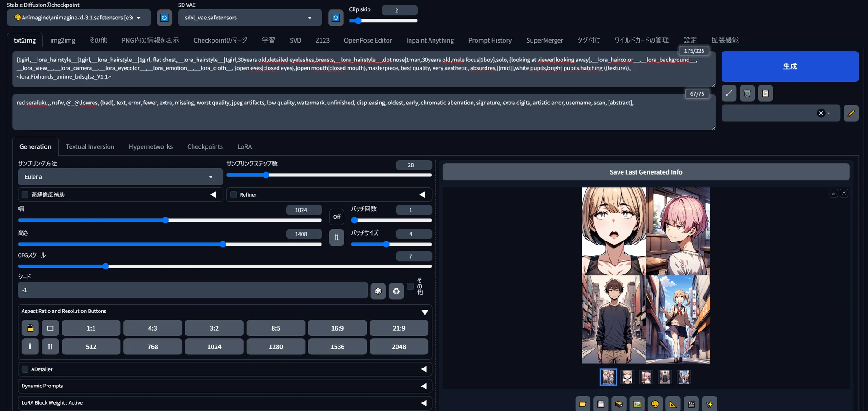868x411 pixels.
Task: Click the double up-arrow icon in resolution row
Action: pyautogui.click(x=50, y=346)
